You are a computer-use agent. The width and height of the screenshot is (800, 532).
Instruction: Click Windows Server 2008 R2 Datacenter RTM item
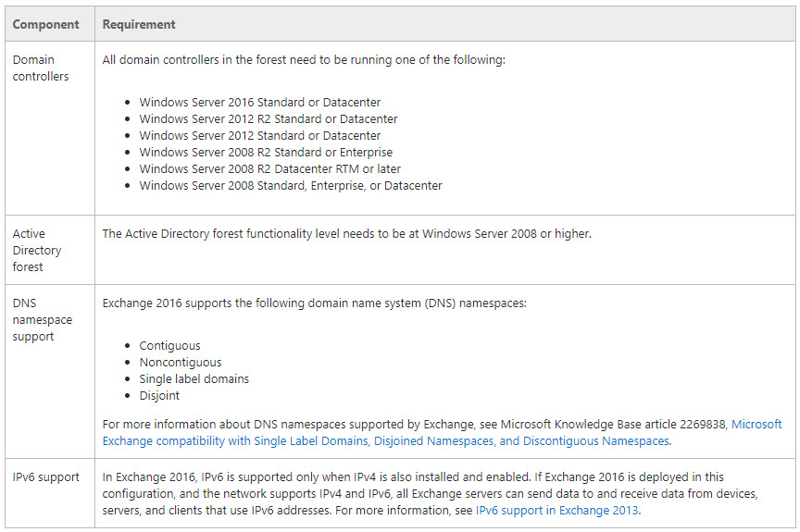[x=269, y=169]
